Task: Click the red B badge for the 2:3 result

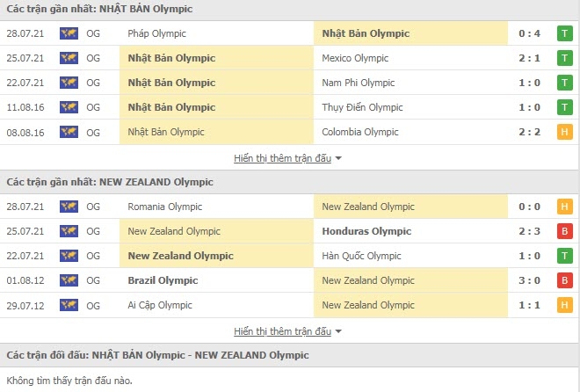Action: 563,231
